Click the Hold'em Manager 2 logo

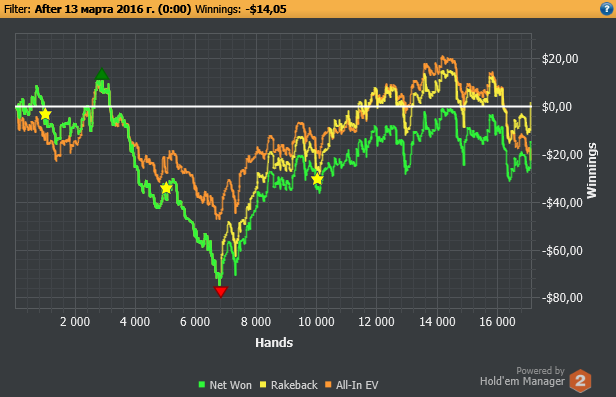[x=580, y=381]
